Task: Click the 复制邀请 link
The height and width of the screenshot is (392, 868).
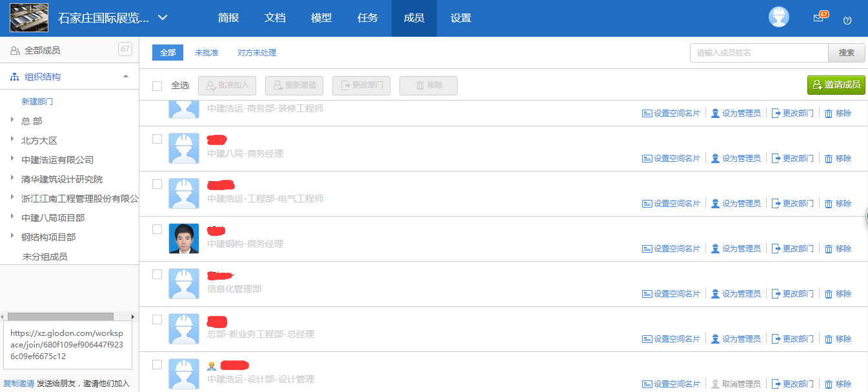Action: click(x=19, y=383)
